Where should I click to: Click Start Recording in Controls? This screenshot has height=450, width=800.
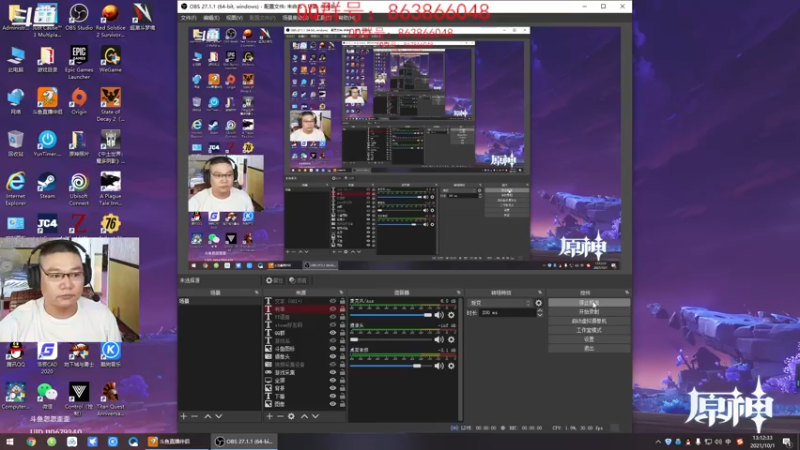point(589,312)
